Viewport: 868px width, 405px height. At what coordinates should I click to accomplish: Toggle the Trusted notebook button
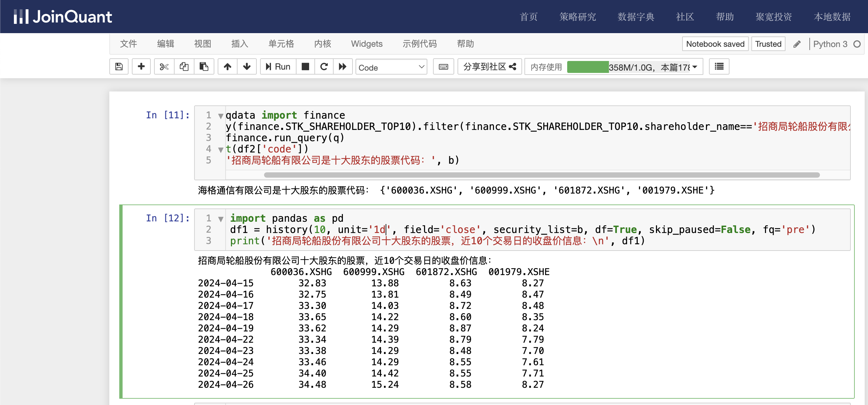point(768,44)
